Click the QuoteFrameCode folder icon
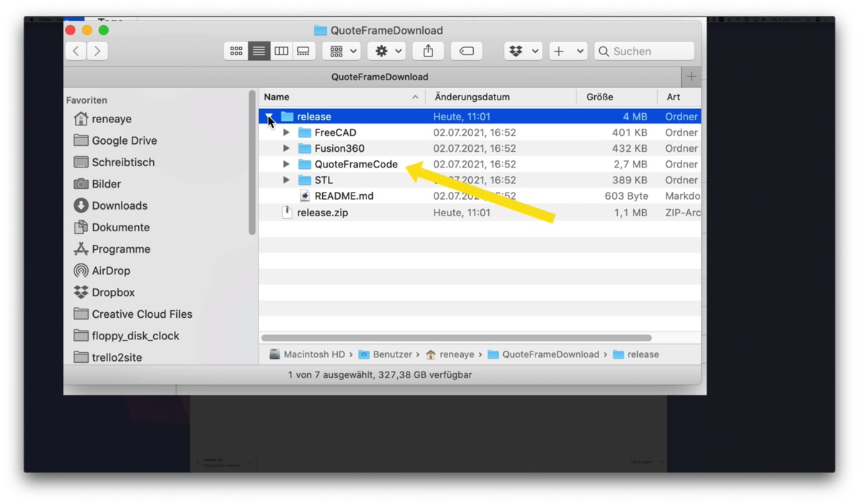Image resolution: width=859 pixels, height=504 pixels. click(x=304, y=164)
